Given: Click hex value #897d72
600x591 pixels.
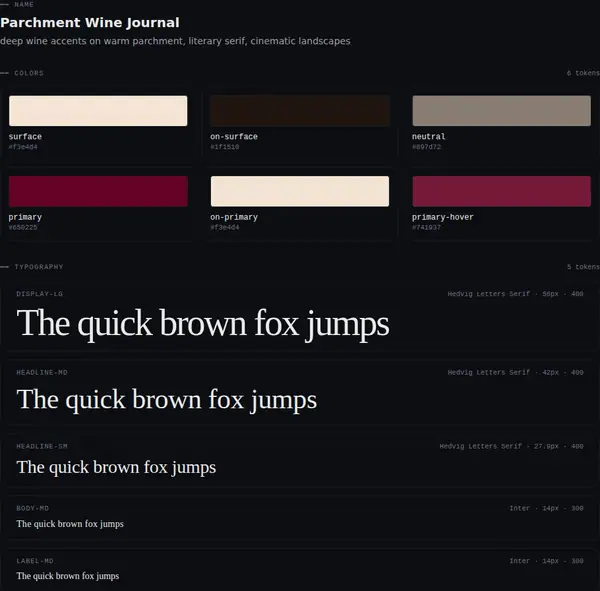Looking at the screenshot, I should (426, 147).
